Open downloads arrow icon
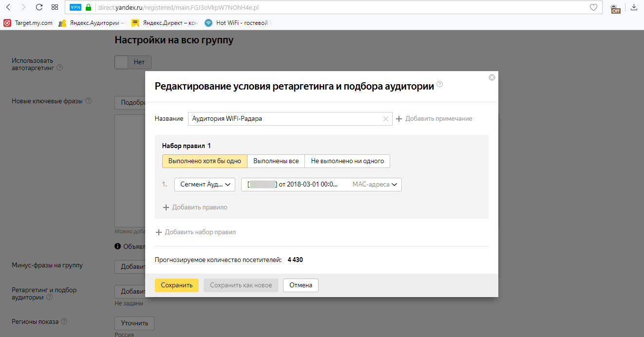 coord(634,7)
